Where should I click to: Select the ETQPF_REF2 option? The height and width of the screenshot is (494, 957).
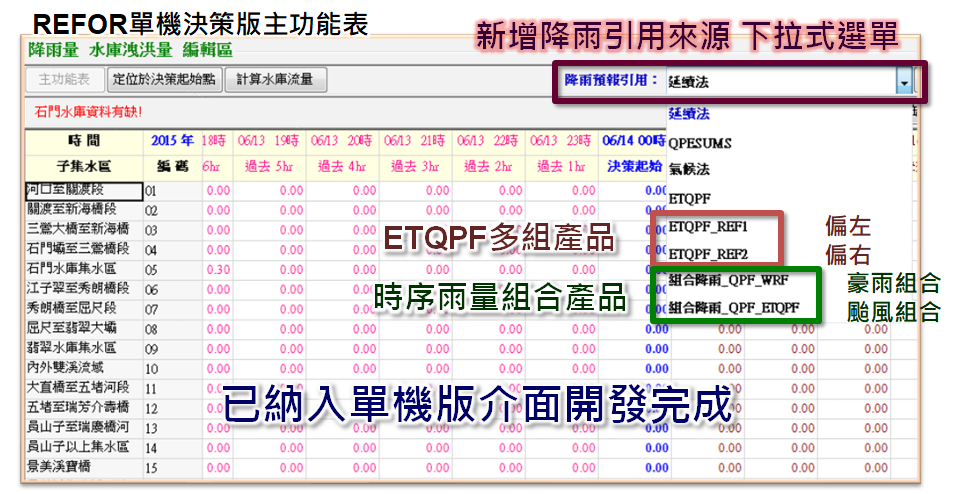pos(708,253)
